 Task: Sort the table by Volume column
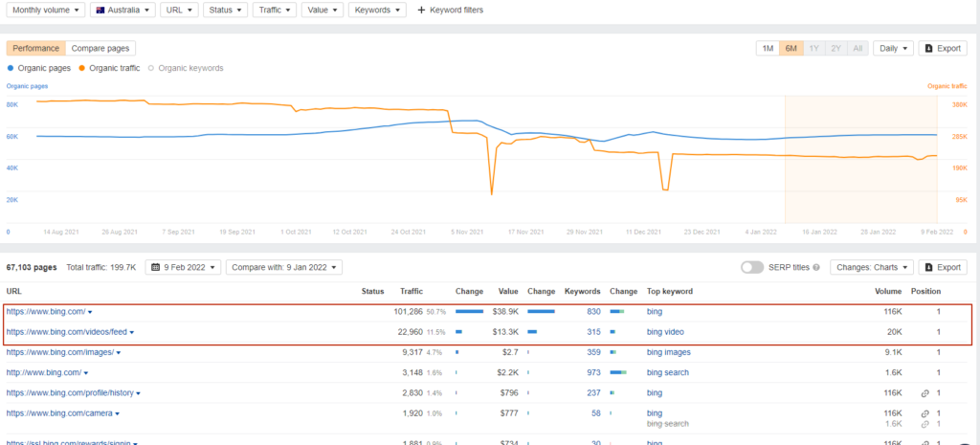click(889, 291)
